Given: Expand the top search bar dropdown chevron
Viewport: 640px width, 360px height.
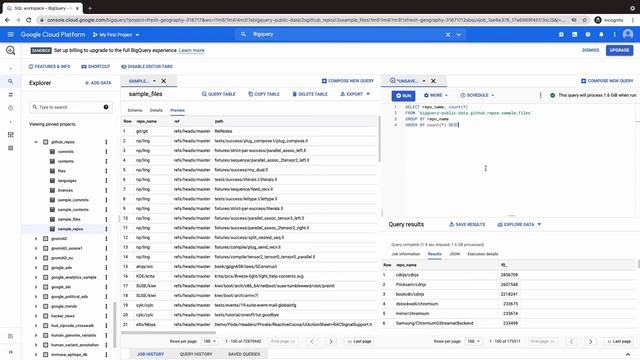Looking at the screenshot, I should tap(459, 35).
